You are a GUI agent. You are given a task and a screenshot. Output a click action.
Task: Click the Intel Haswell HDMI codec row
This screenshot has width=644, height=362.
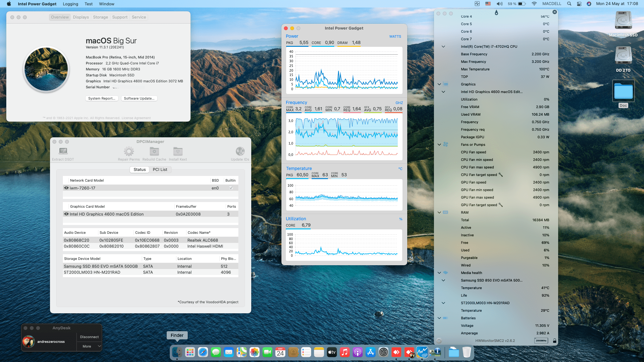click(x=151, y=246)
